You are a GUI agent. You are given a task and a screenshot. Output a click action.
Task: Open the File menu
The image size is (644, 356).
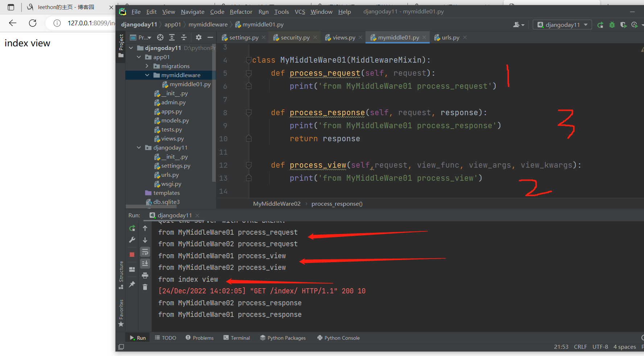coord(136,12)
